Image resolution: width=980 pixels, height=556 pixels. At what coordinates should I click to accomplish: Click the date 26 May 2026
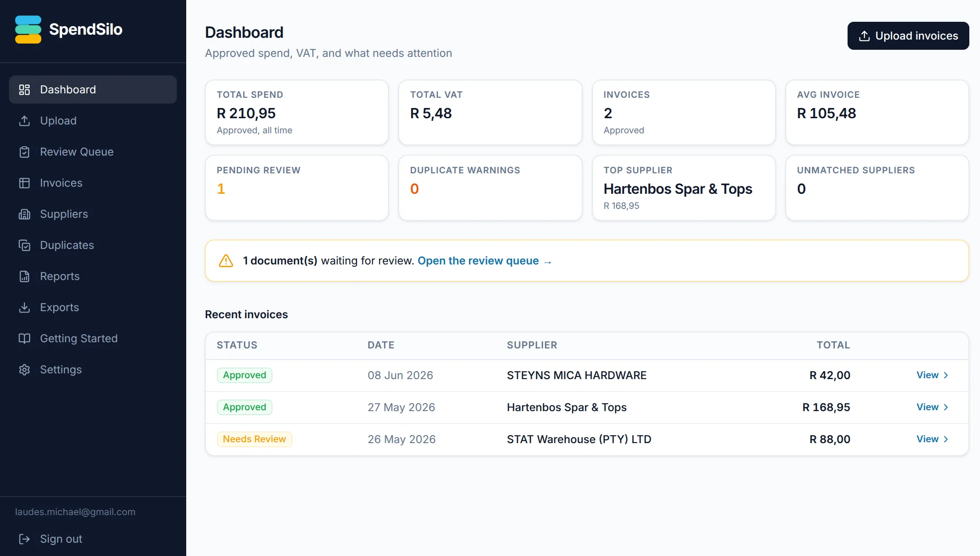[x=401, y=439]
